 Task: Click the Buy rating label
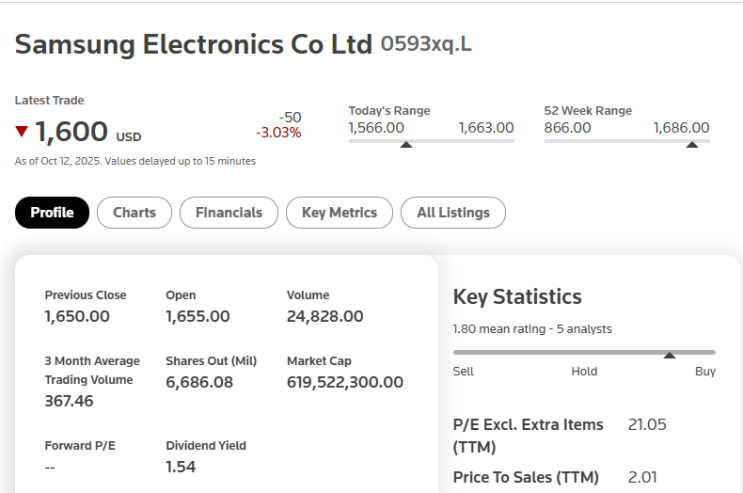[705, 371]
